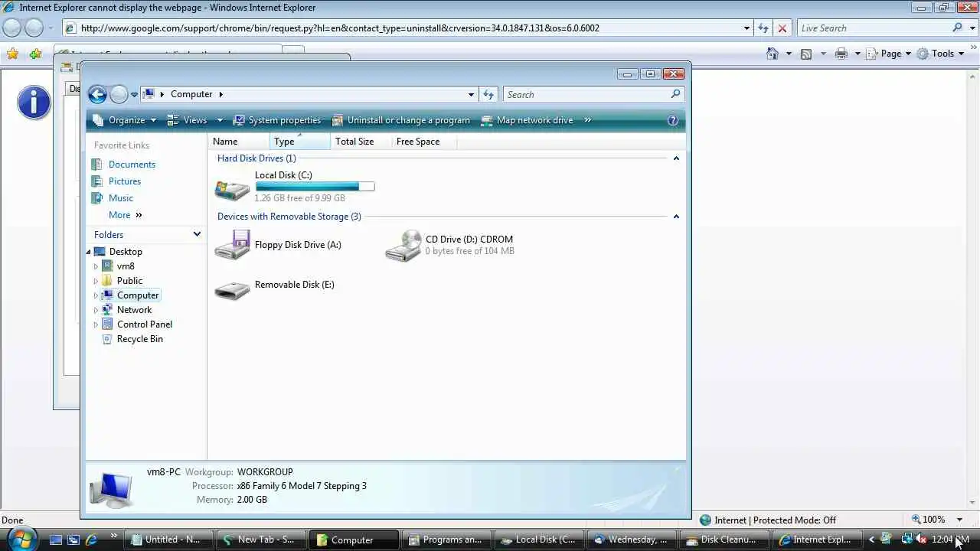The image size is (980, 551).
Task: Sort by the Type column header
Action: 300,142
